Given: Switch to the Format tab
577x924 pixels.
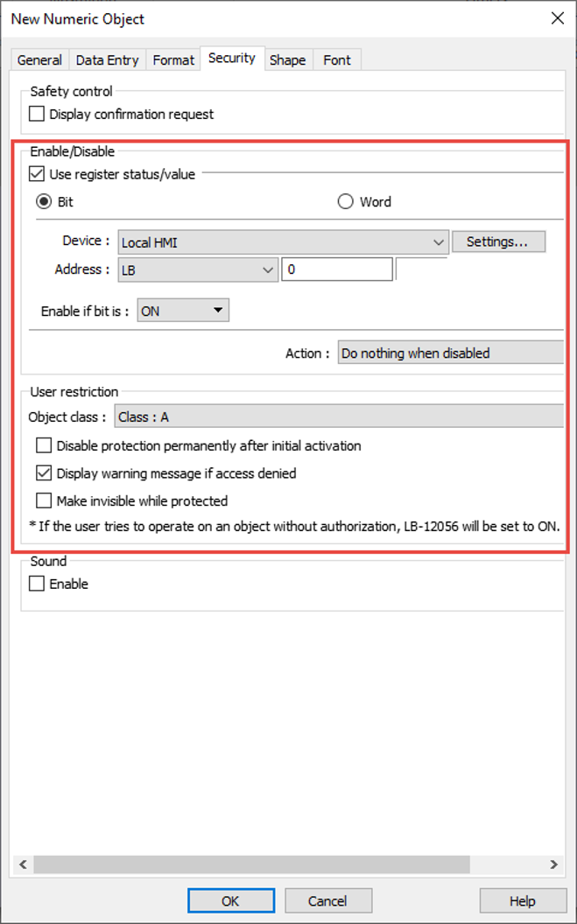Looking at the screenshot, I should 173,60.
